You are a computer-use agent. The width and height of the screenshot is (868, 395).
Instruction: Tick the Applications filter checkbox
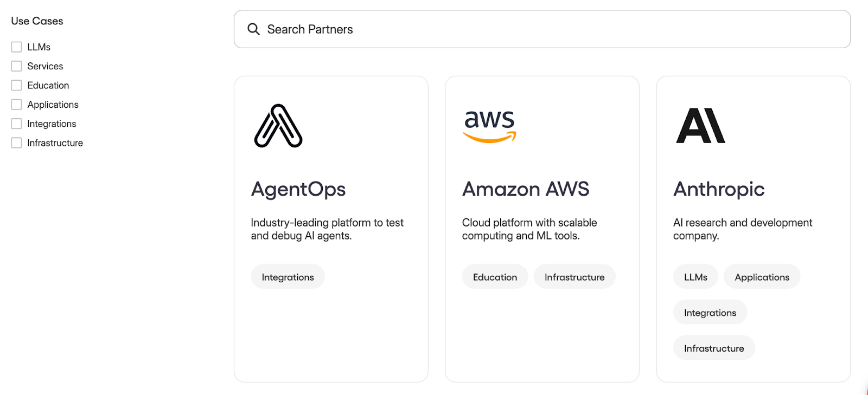17,105
